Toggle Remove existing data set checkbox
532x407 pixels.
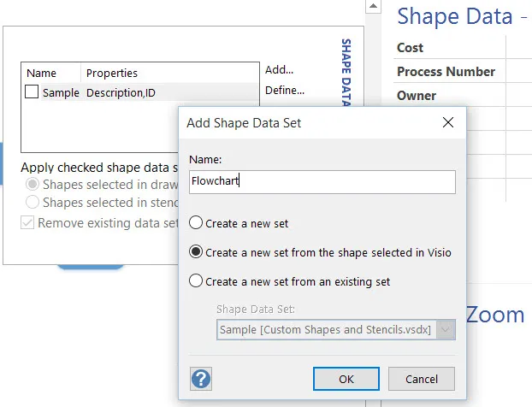point(27,223)
